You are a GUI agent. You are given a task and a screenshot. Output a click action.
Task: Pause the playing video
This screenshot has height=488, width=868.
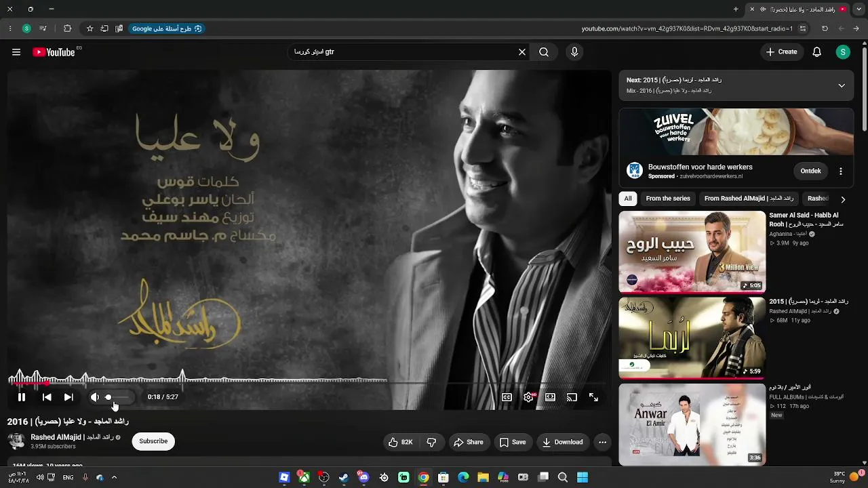click(x=22, y=397)
